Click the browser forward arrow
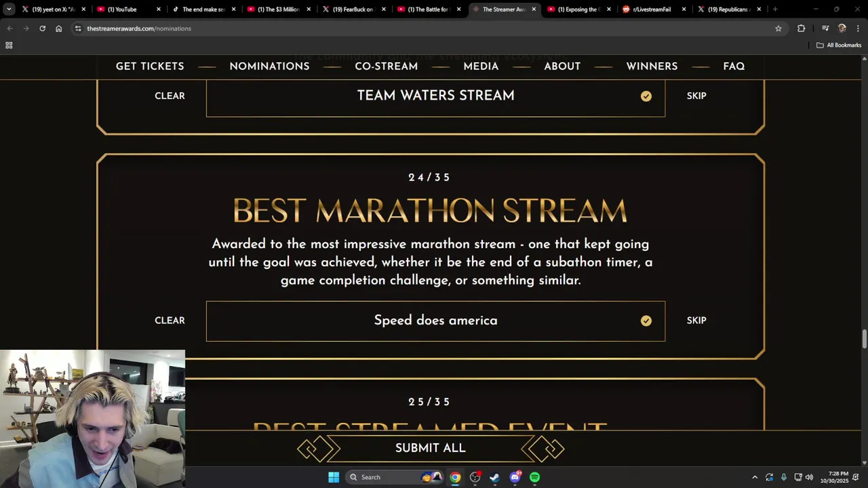 (26, 28)
